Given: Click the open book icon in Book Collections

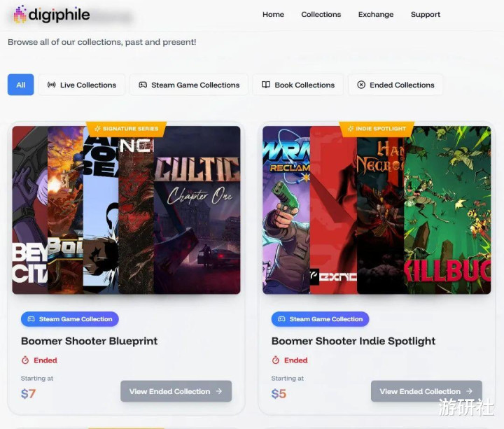Looking at the screenshot, I should [x=266, y=85].
